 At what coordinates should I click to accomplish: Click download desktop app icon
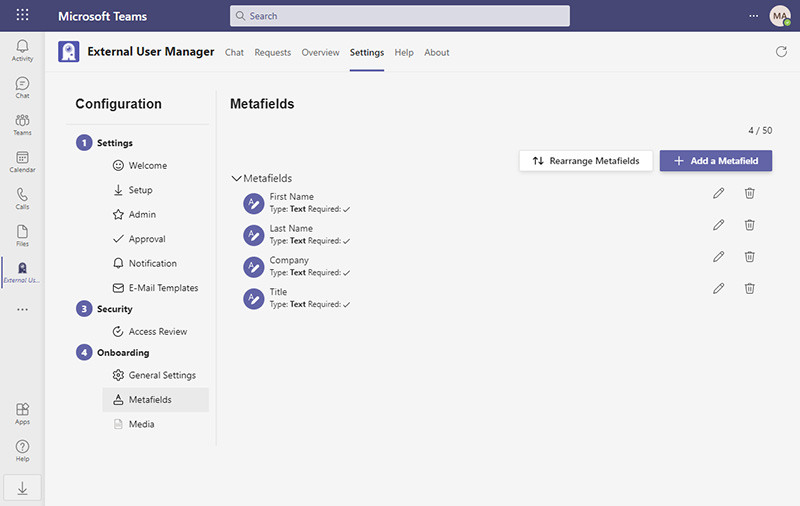point(22,488)
